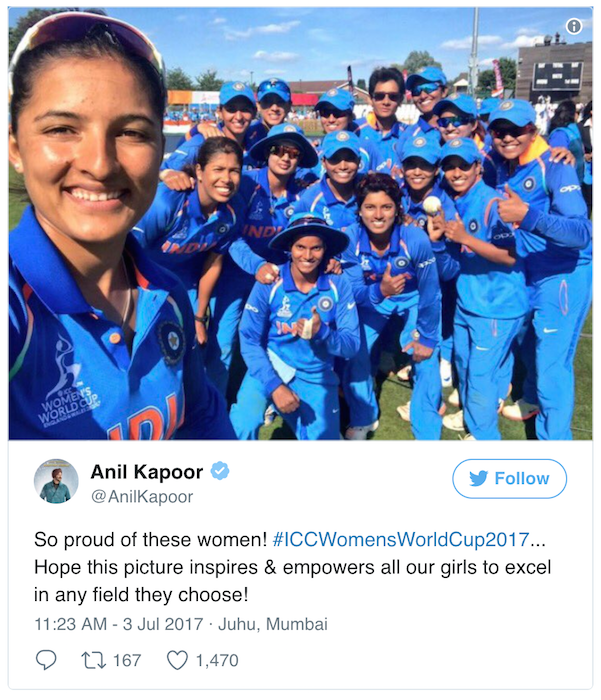Viewport: 601px width, 700px height.
Task: Open Anil Kapoor's profile avatar
Action: [56, 481]
